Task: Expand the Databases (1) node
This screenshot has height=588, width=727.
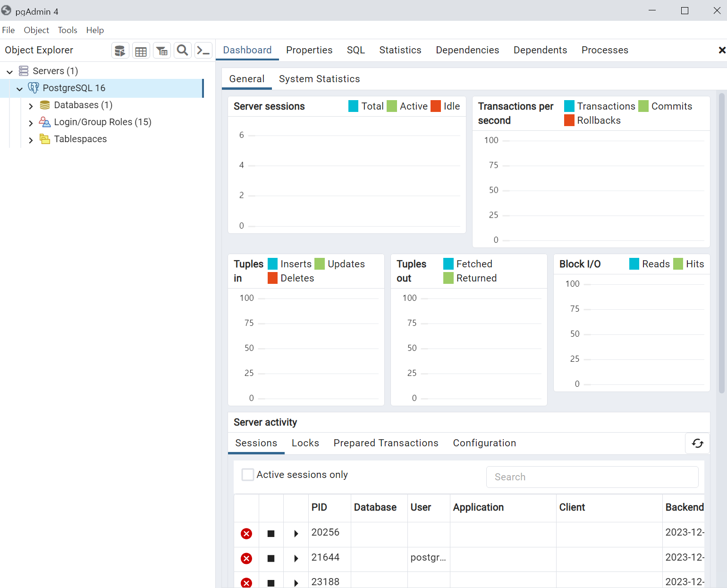Action: 31,106
